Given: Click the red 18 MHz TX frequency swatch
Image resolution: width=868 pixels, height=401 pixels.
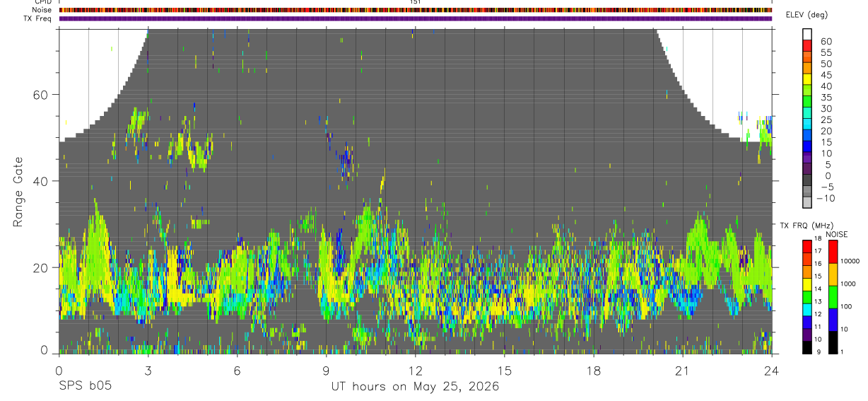Looking at the screenshot, I should pyautogui.click(x=807, y=247).
